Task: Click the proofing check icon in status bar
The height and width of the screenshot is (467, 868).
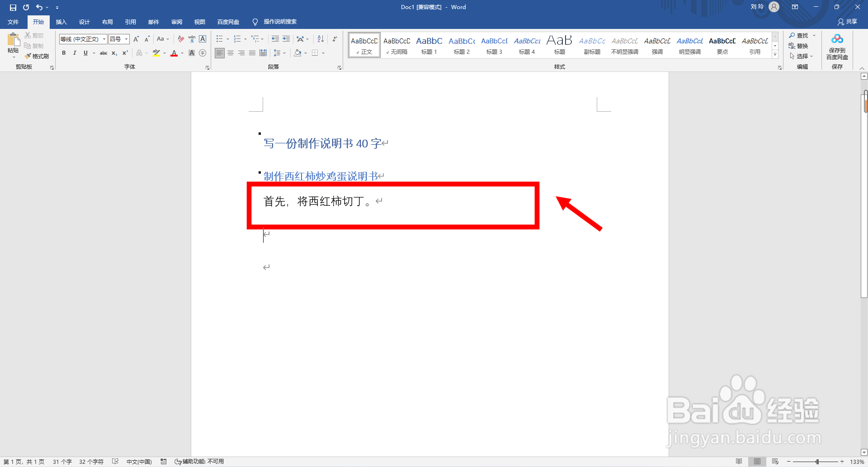Action: 115,462
